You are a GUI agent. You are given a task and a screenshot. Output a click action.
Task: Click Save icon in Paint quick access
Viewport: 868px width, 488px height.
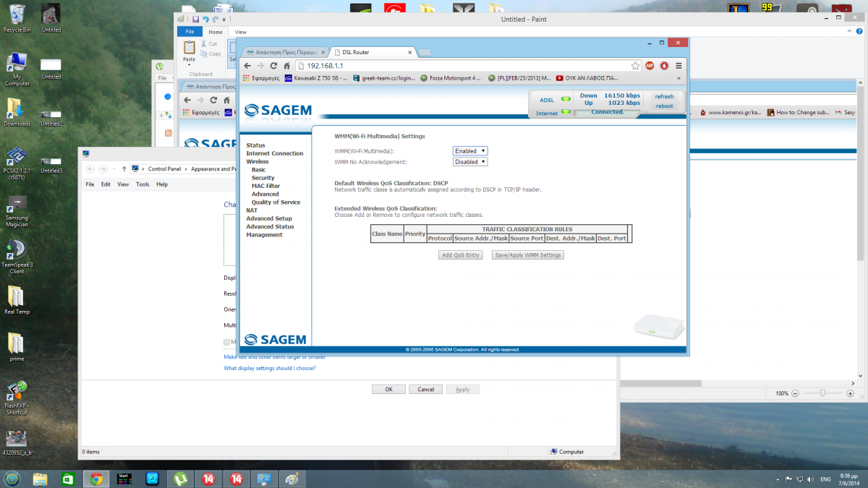coord(195,20)
